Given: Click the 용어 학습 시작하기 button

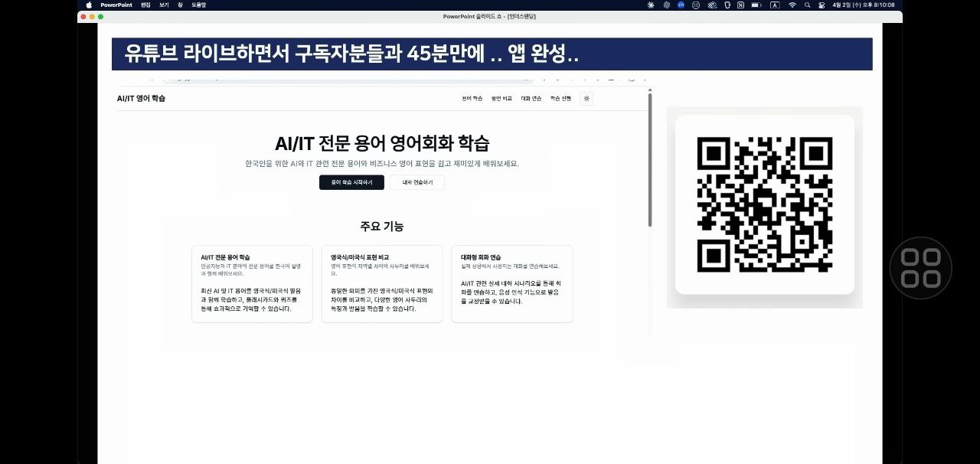Looking at the screenshot, I should pos(351,182).
